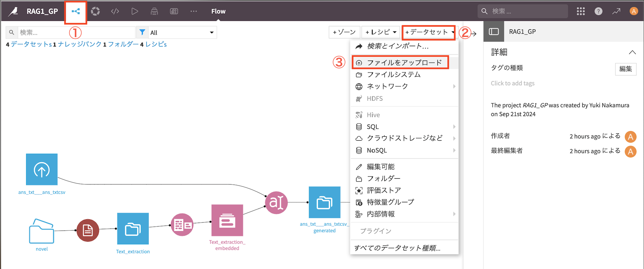Select the novel folder node

click(x=42, y=231)
